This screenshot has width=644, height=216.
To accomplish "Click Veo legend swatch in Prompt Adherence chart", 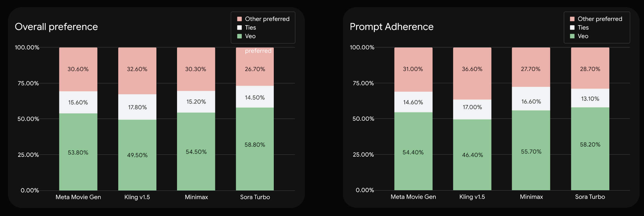I will (572, 36).
